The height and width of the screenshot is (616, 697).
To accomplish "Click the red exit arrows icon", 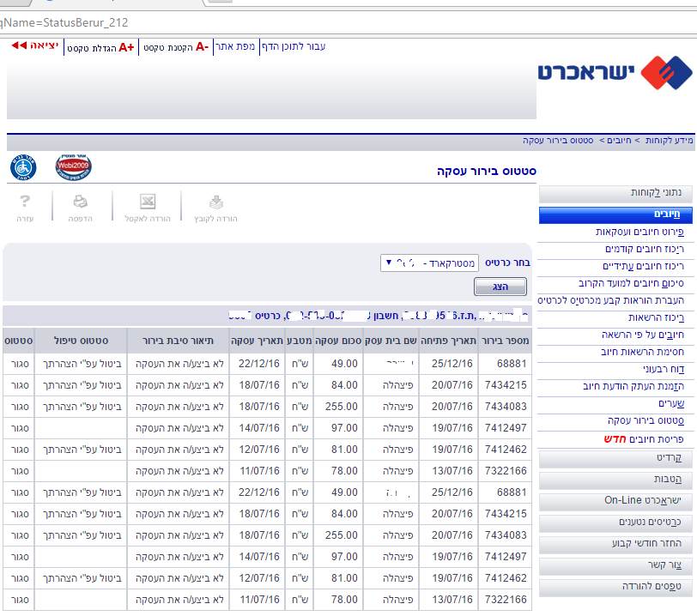I will [19, 45].
